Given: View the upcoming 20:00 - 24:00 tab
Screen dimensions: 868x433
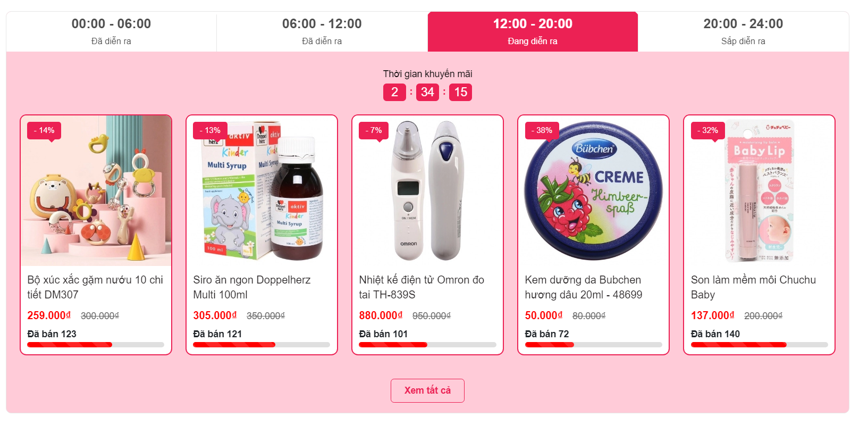Looking at the screenshot, I should (743, 32).
